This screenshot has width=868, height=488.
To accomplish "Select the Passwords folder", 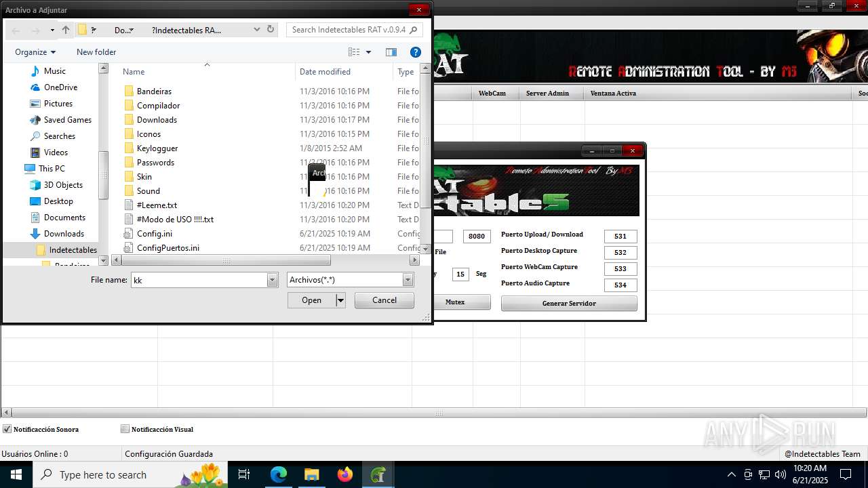I will (155, 163).
